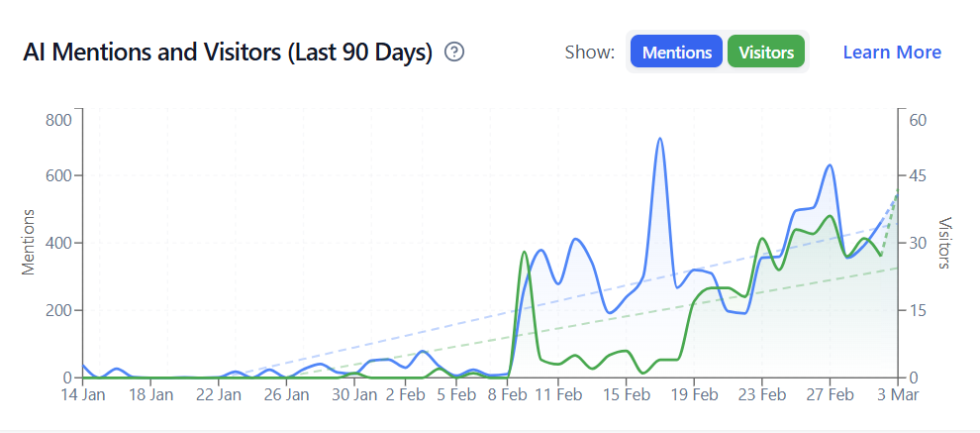The width and height of the screenshot is (980, 433).
Task: Click the '19 Feb' date label on the axis
Action: coord(694,394)
